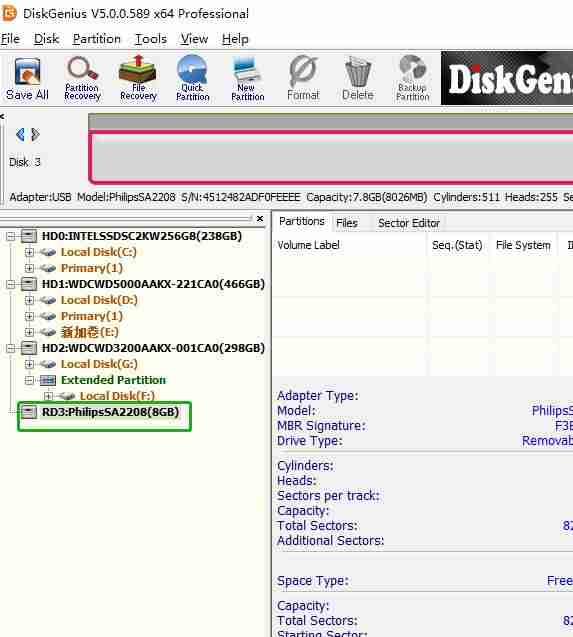Close the disk tree panel
573x637 pixels.
[x=260, y=219]
